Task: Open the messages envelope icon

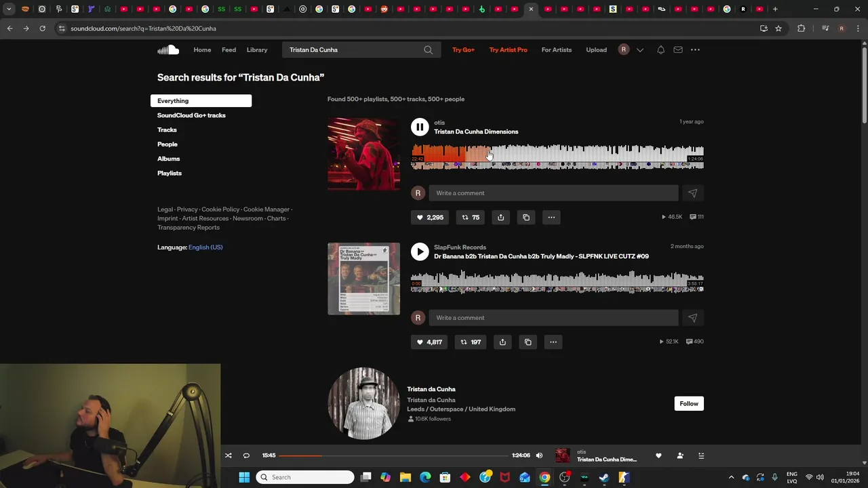Action: point(678,49)
